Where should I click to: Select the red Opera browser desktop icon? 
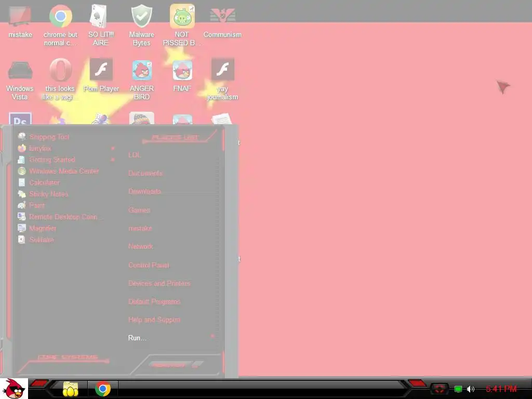pyautogui.click(x=60, y=79)
